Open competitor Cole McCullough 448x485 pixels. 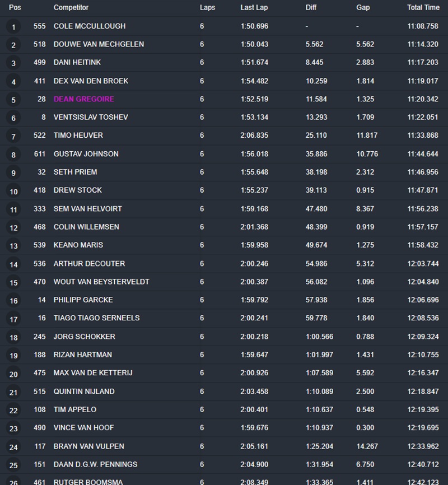coord(90,26)
